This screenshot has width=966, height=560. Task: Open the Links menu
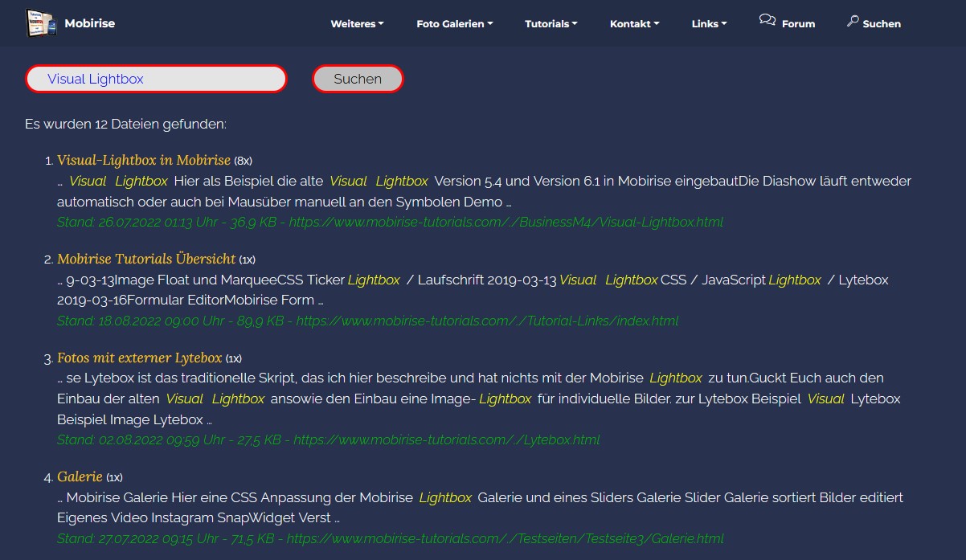[709, 24]
